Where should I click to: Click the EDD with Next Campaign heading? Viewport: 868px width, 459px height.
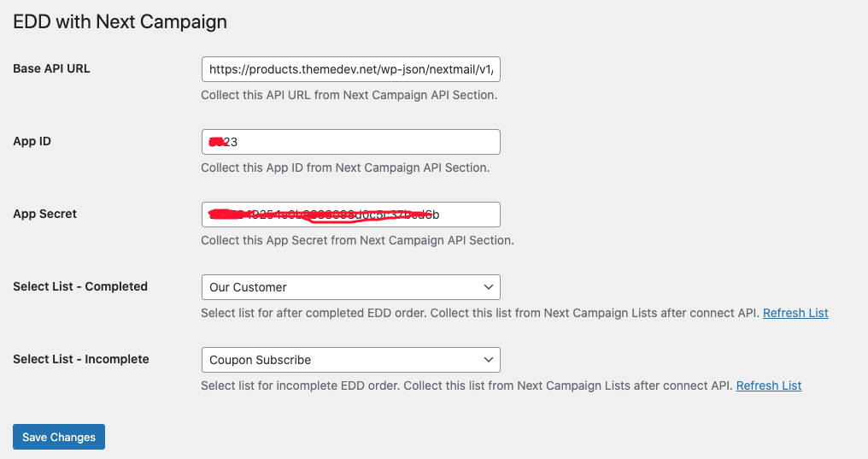point(120,21)
